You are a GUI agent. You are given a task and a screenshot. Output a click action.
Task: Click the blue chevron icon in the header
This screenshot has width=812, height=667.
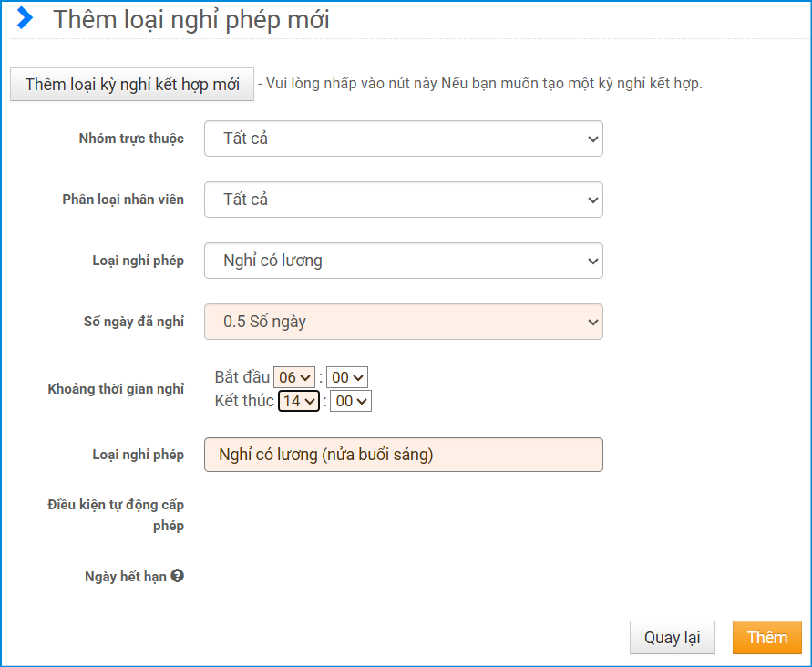click(x=26, y=18)
